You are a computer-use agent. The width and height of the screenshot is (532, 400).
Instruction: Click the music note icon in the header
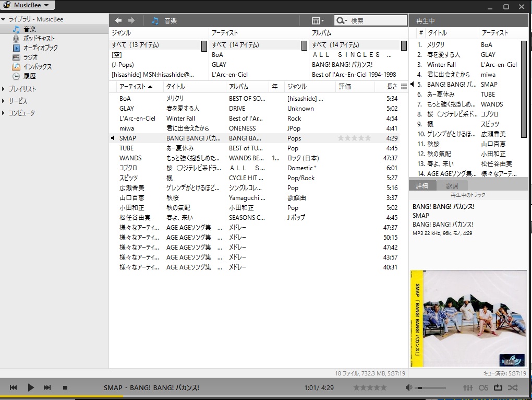tap(155, 21)
